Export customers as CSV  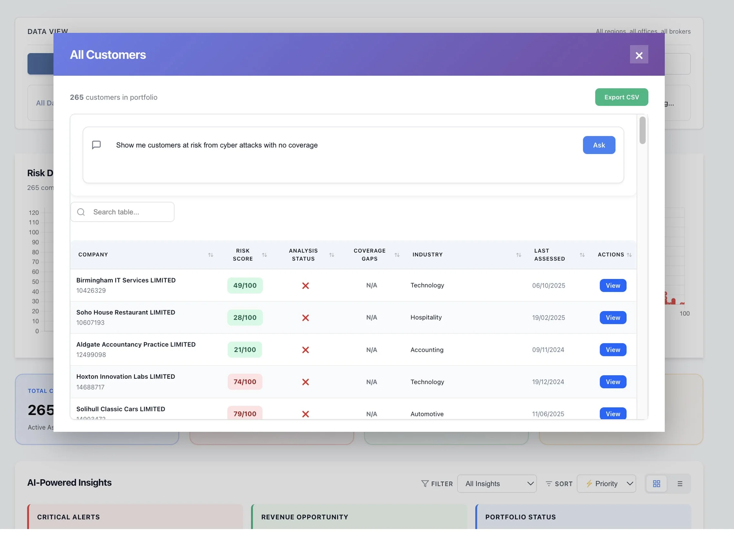pos(621,97)
